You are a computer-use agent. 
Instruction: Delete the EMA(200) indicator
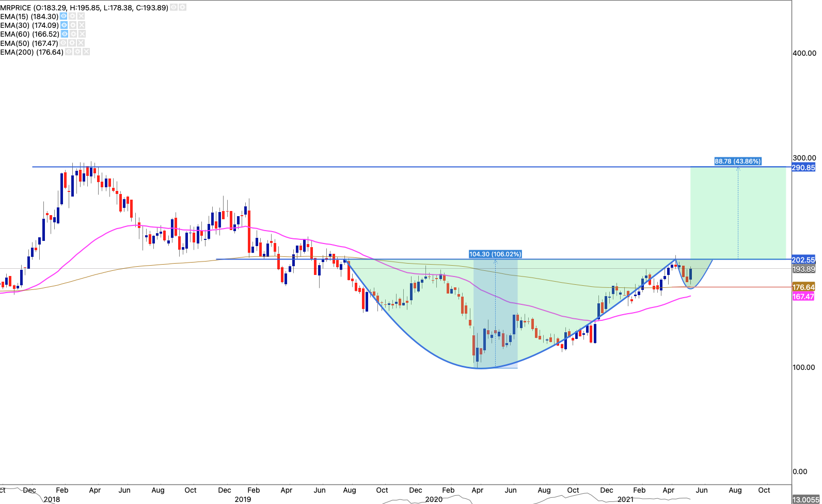(x=86, y=52)
